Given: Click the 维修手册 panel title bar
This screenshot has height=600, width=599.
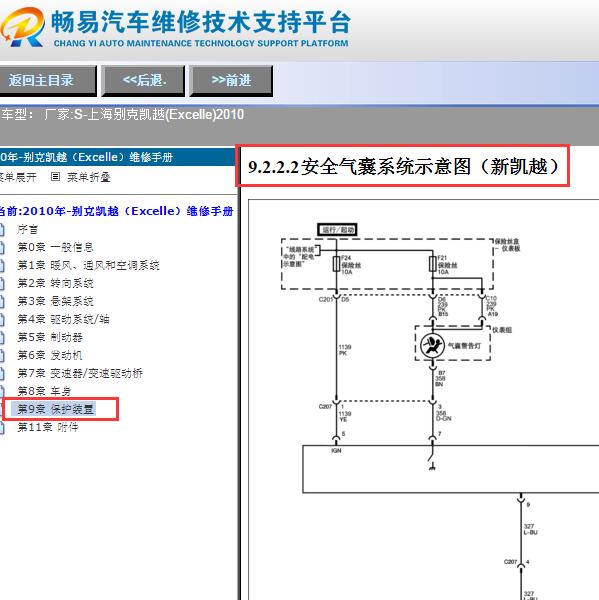Looking at the screenshot, I should click(x=118, y=157).
